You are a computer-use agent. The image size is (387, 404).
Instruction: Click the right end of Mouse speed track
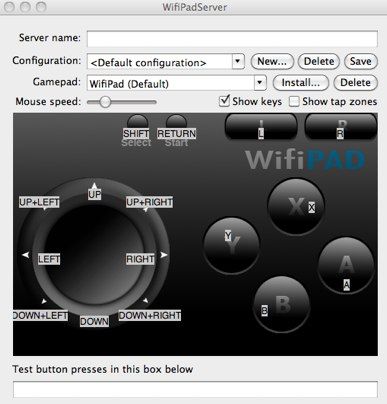coord(155,102)
